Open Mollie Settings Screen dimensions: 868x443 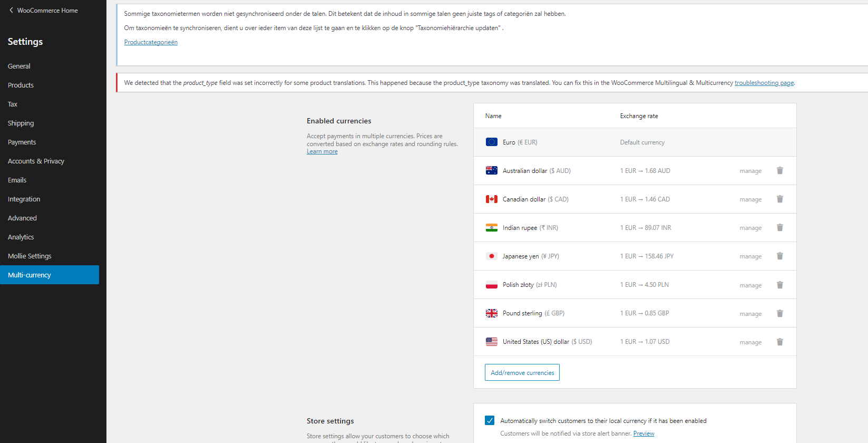tap(30, 256)
